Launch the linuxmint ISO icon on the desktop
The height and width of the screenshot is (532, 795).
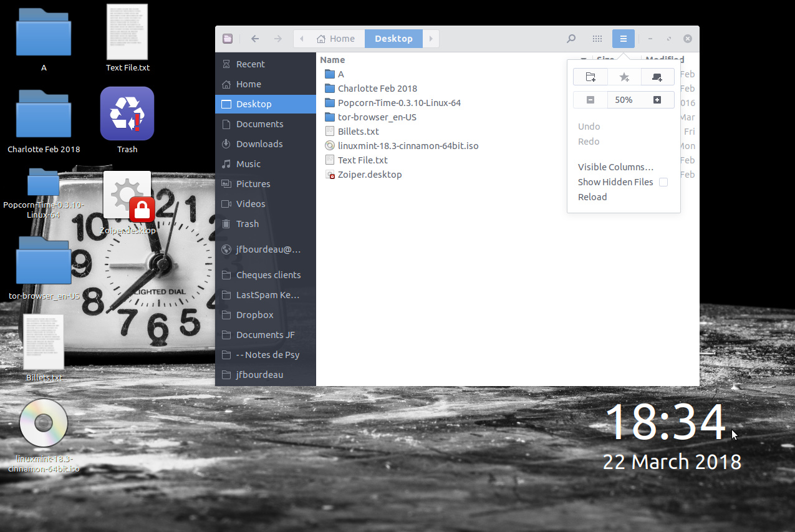coord(43,423)
